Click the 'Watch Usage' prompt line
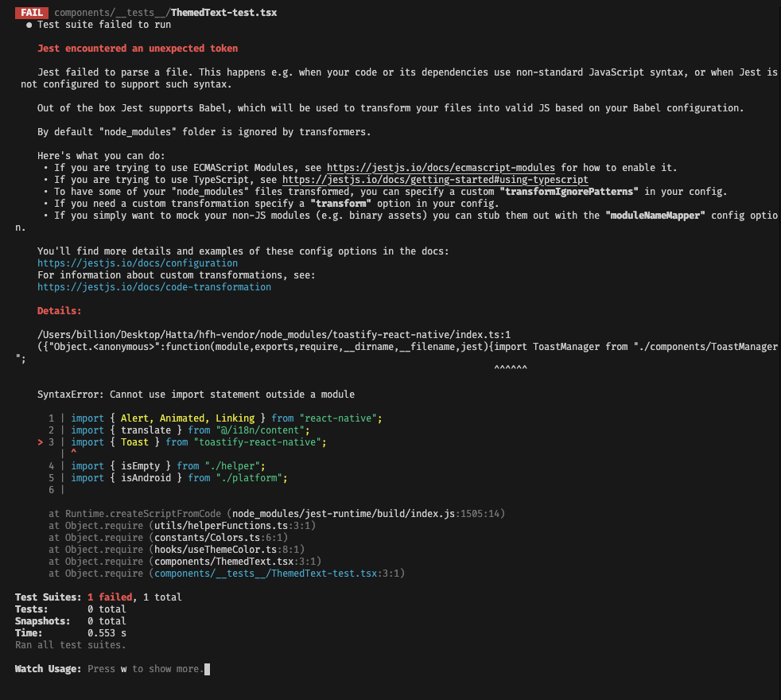 point(110,669)
